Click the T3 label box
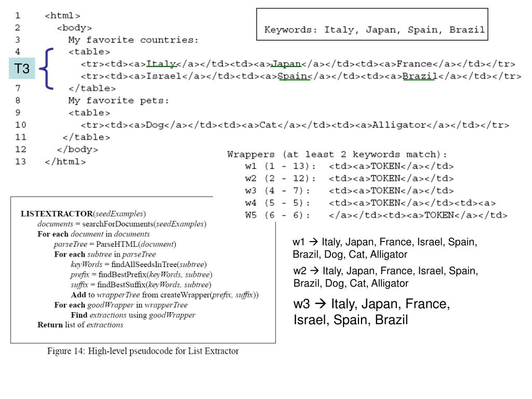The width and height of the screenshot is (532, 399). (x=22, y=68)
